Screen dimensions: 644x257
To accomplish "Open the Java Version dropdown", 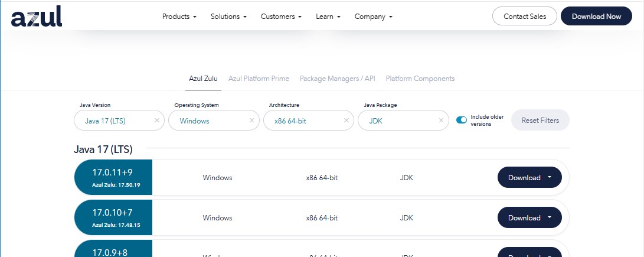I will click(119, 121).
